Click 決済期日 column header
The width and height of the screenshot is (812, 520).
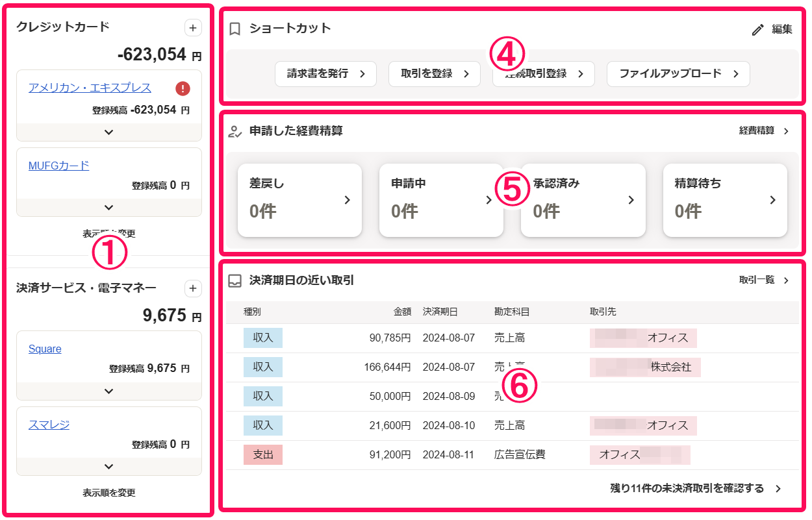(x=440, y=312)
